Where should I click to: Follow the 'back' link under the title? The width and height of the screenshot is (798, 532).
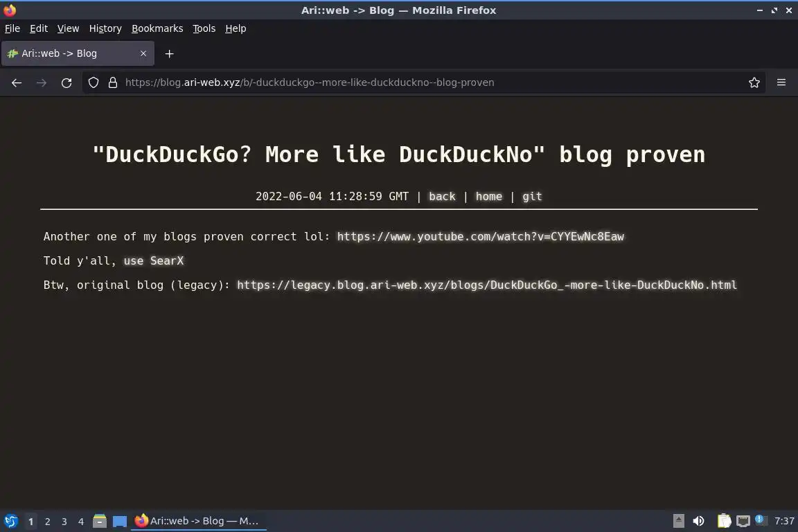[442, 197]
